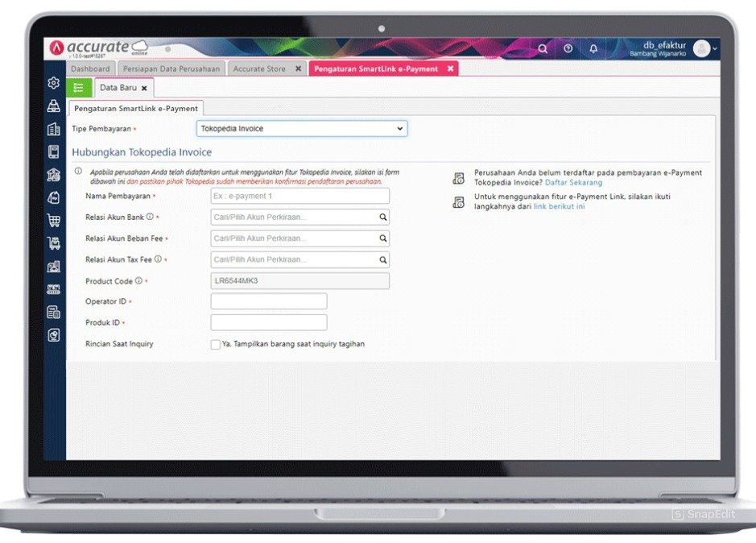The height and width of the screenshot is (543, 756).
Task: Open the cash and bank module icon
Action: [53, 174]
